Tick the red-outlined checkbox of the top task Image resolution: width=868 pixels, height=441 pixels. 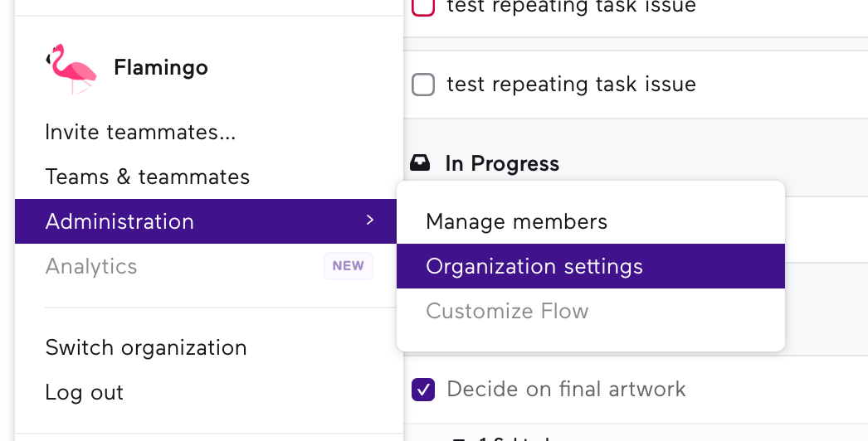(x=423, y=7)
